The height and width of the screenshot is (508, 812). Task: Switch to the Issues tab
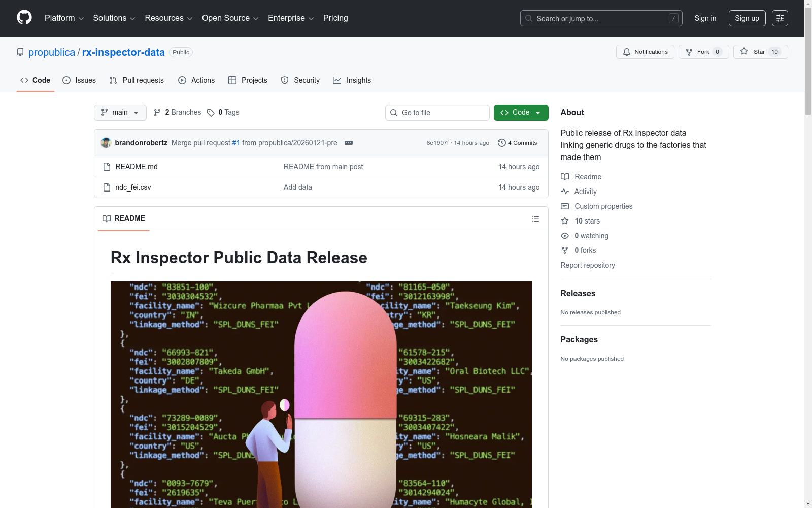(x=79, y=80)
